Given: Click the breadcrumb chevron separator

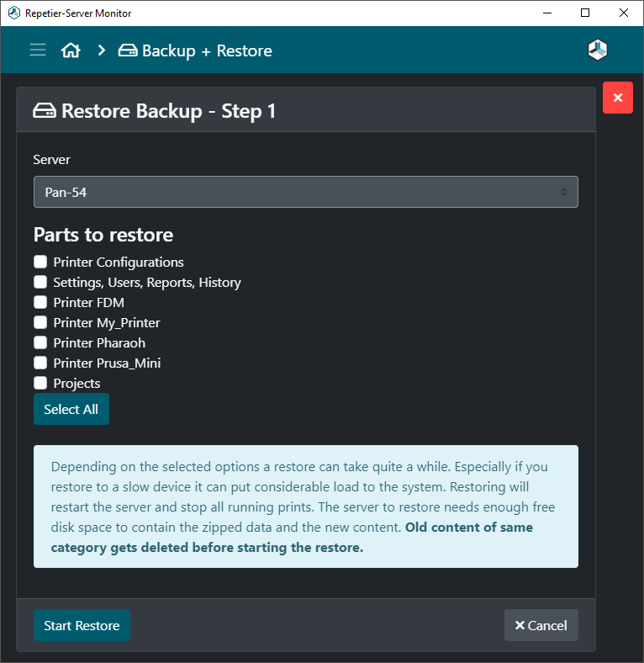Looking at the screenshot, I should point(102,50).
